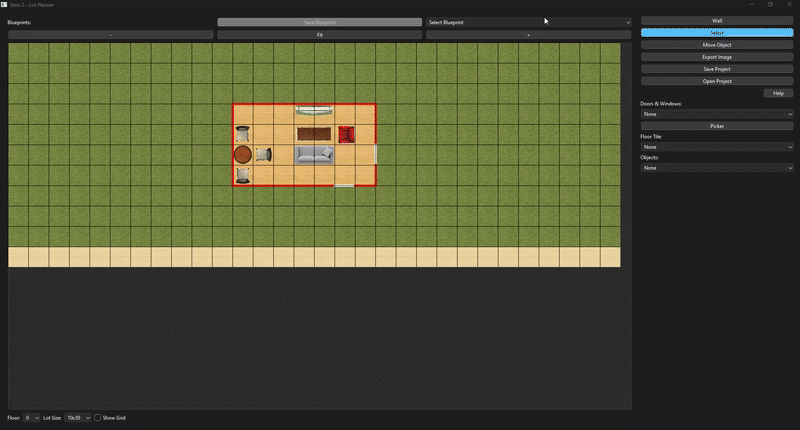
Task: Open the Help button
Action: [778, 93]
